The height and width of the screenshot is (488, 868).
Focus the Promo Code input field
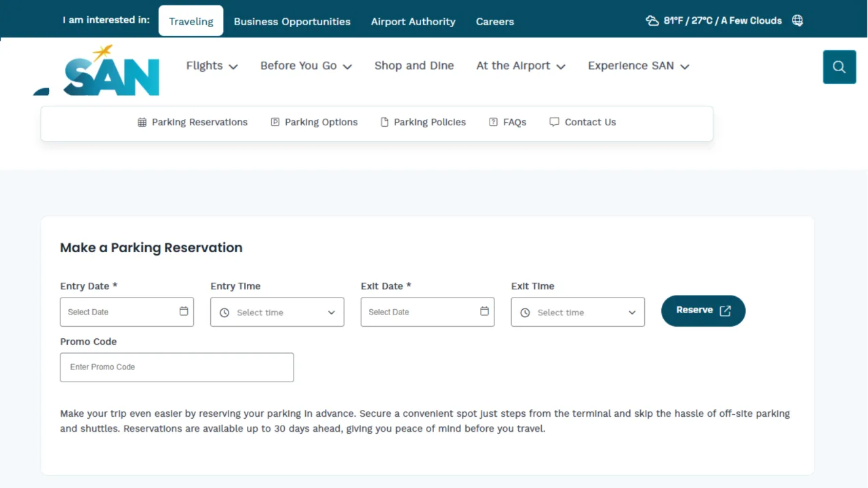pos(177,367)
